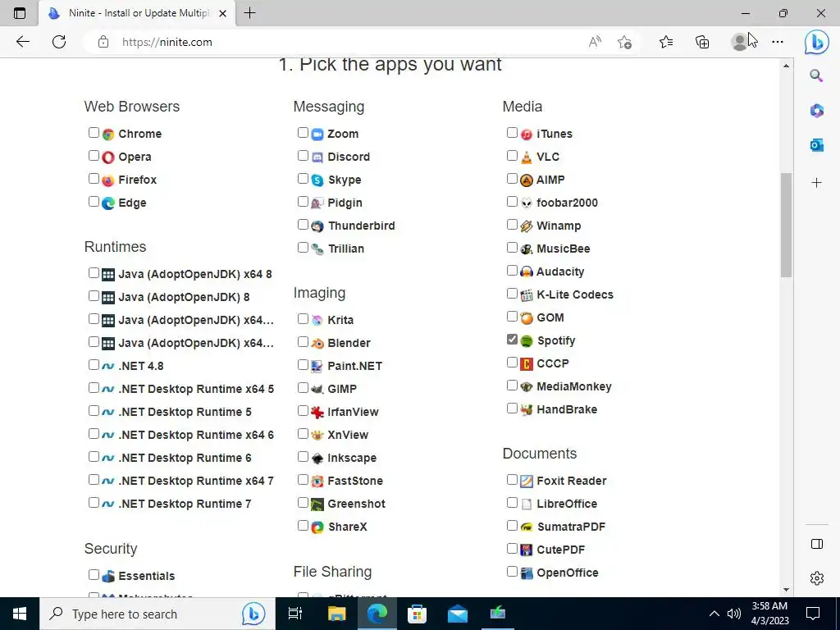Click the IrfanView red splat icon
This screenshot has height=630, width=840.
pos(317,412)
